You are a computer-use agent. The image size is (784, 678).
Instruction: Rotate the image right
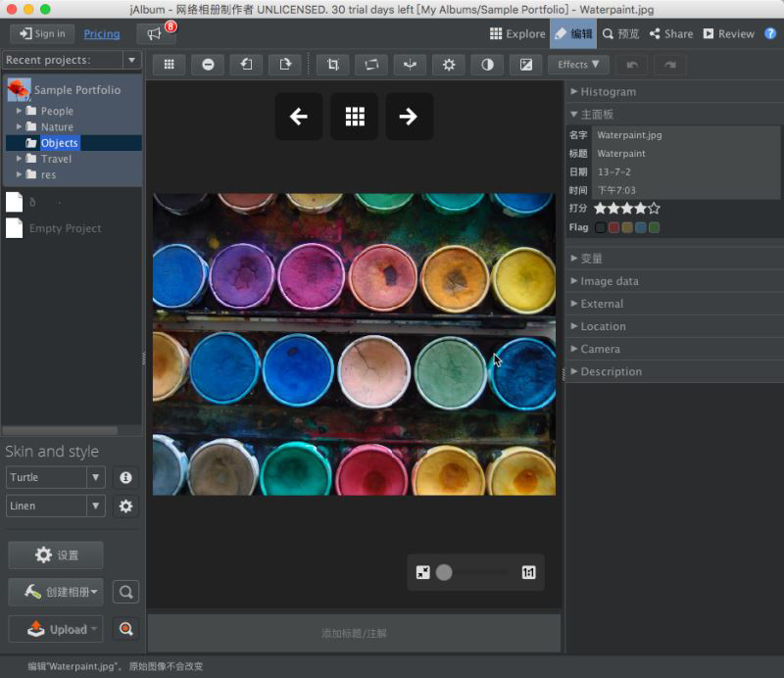coord(285,65)
